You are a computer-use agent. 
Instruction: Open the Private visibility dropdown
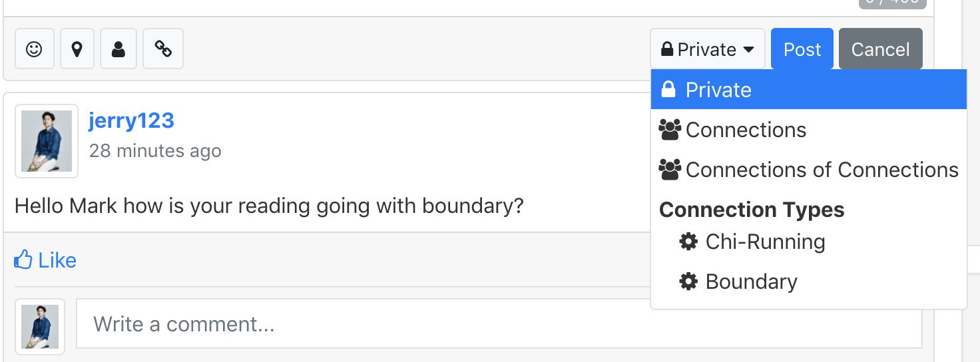[708, 49]
